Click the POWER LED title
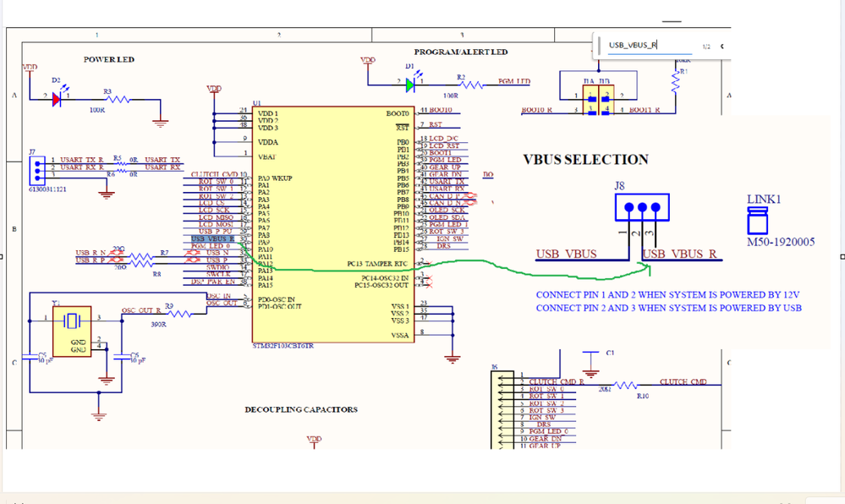 [109, 59]
